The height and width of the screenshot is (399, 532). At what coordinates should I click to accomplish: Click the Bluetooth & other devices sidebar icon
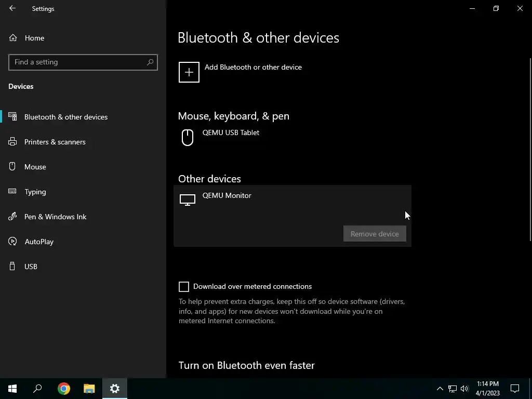point(12,116)
